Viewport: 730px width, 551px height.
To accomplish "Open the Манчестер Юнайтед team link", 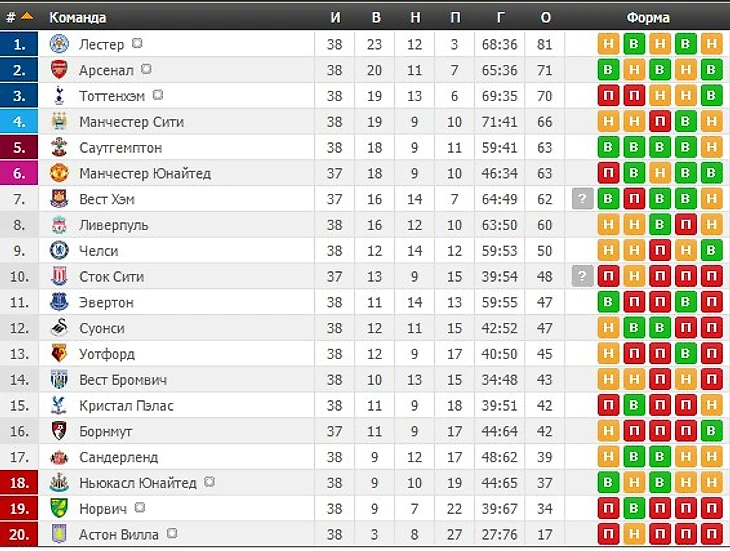I will (145, 174).
